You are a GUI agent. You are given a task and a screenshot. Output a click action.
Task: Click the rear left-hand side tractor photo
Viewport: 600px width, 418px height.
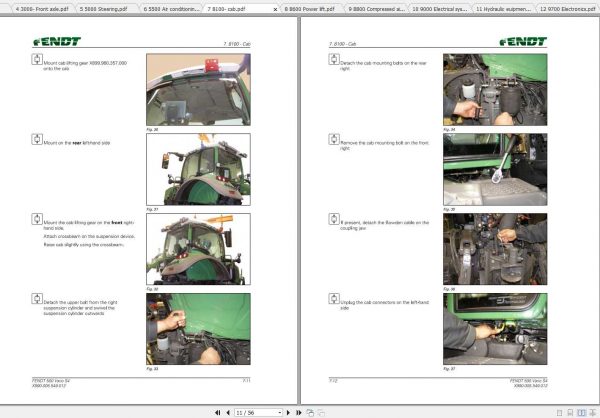point(198,169)
